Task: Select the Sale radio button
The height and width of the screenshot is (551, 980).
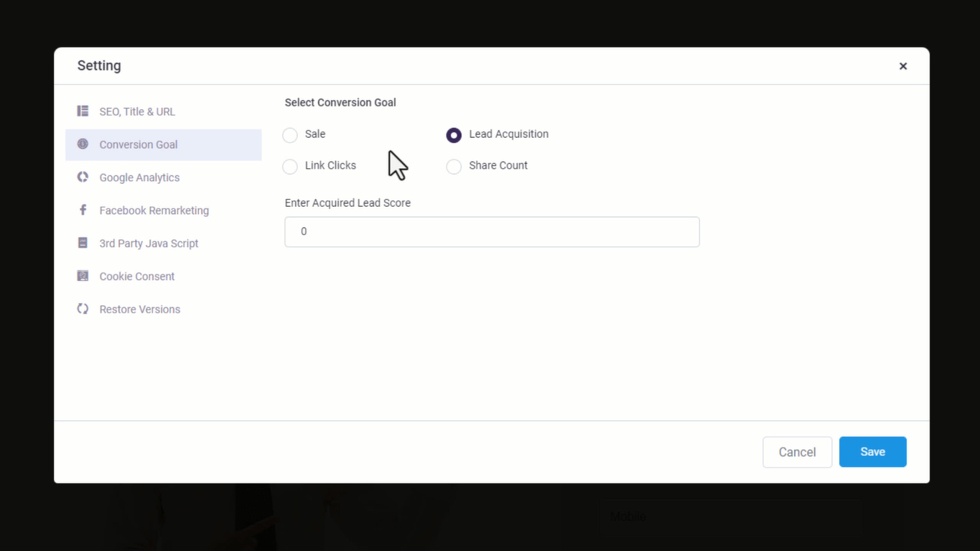Action: [x=290, y=135]
